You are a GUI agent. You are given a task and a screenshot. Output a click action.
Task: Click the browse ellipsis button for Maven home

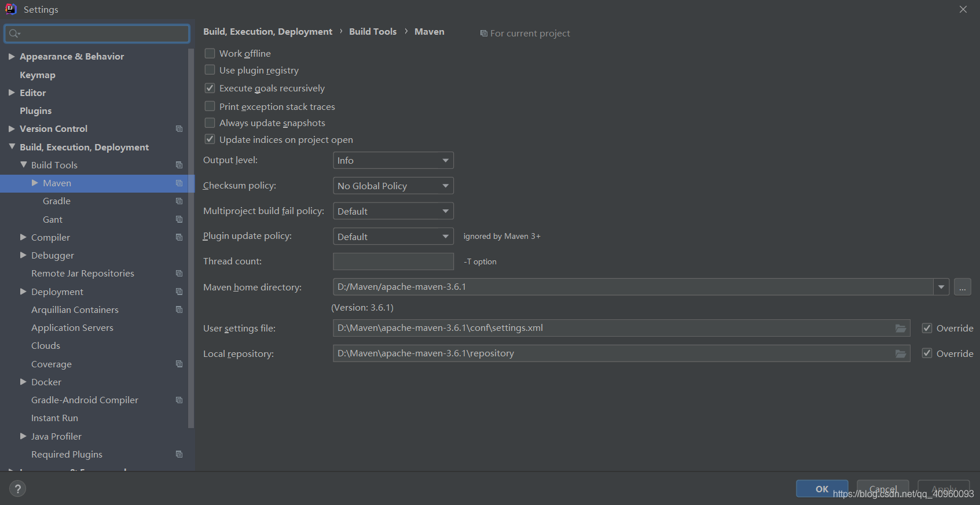click(962, 287)
